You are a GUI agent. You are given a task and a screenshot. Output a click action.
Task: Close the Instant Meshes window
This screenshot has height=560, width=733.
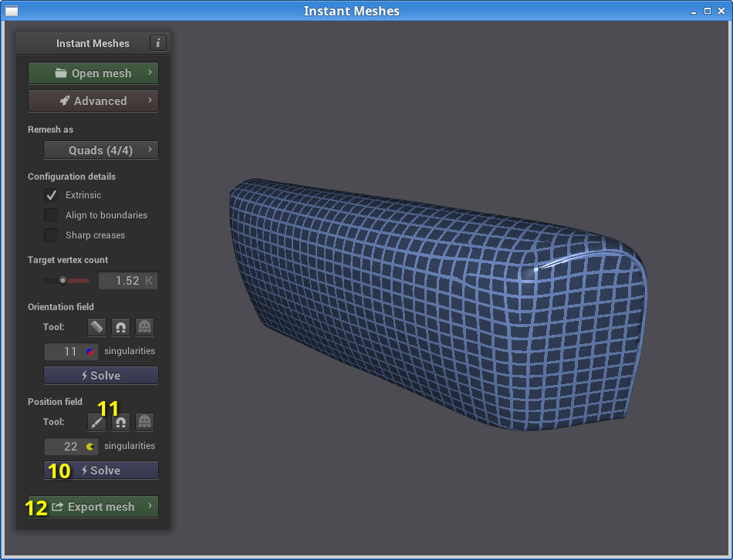[721, 11]
